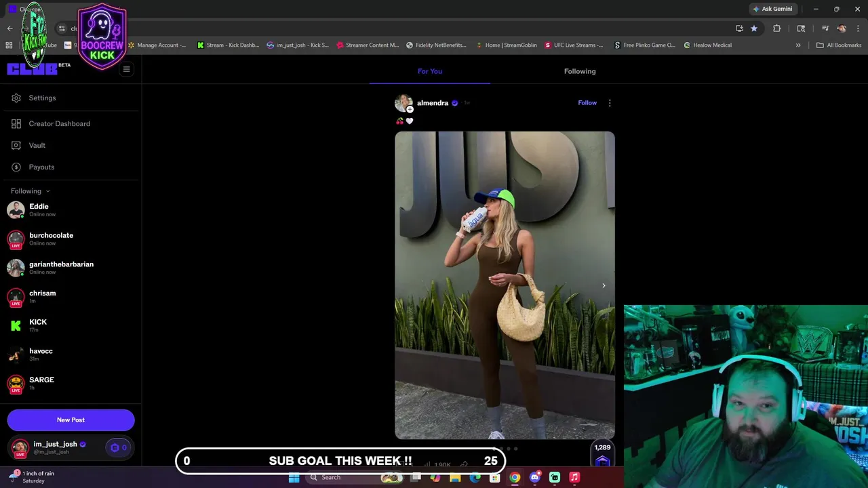
Task: Open Chrome extensions puzzle icon
Action: (x=777, y=28)
